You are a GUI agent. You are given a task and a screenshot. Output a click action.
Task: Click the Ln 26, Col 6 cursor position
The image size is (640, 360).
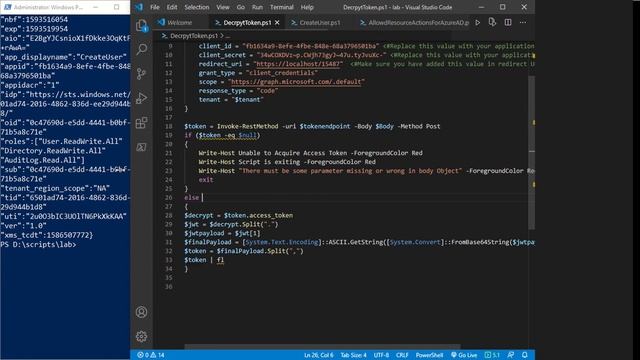coord(318,355)
